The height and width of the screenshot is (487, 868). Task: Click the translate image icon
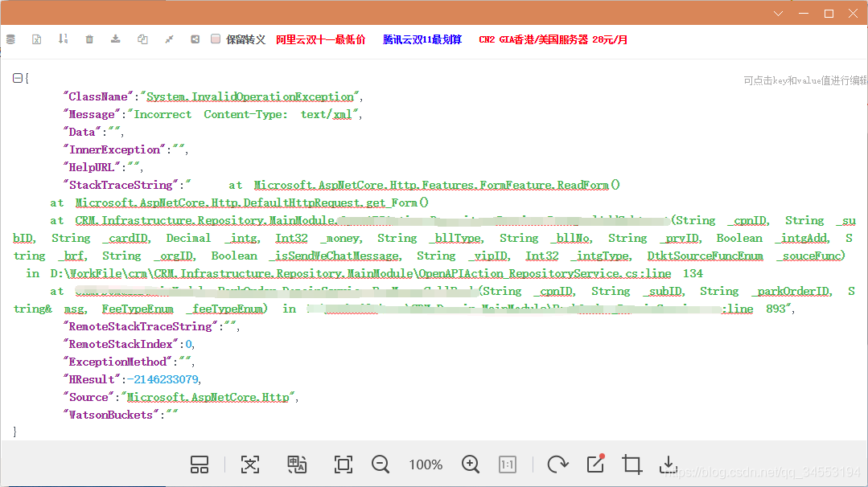(x=297, y=464)
